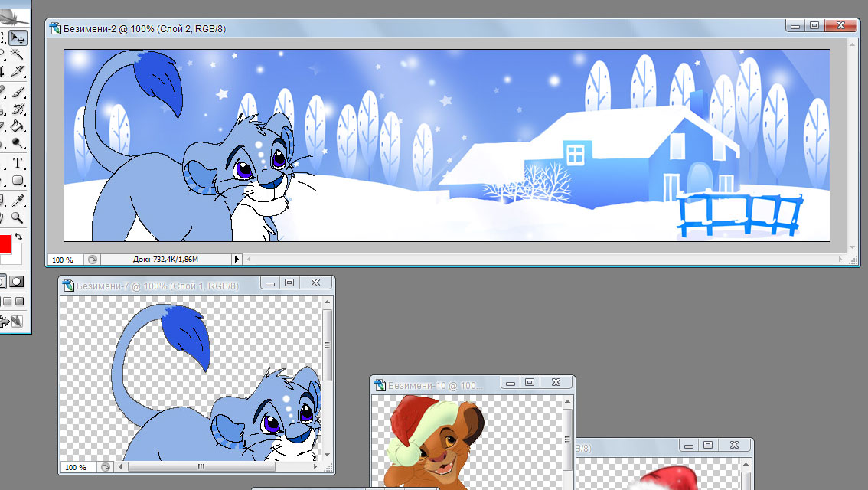Click the up scroll arrow in Безимени-7
This screenshot has width=868, height=490.
[x=327, y=302]
